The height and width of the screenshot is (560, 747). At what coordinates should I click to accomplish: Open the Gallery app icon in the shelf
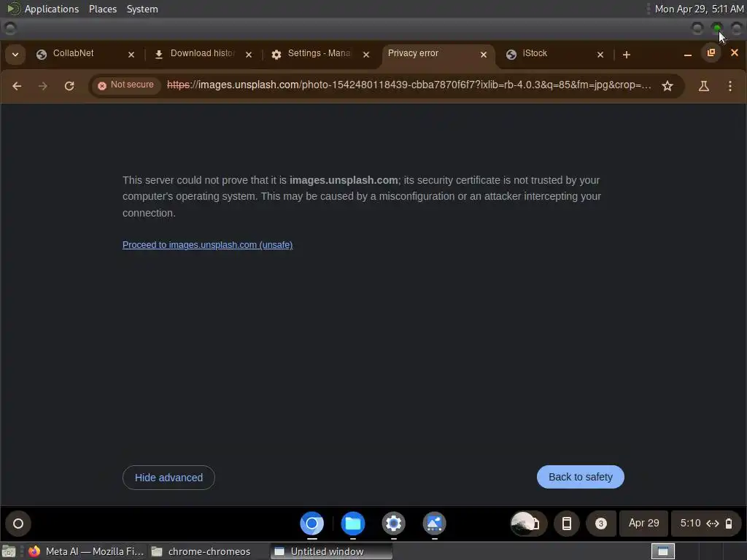pyautogui.click(x=435, y=524)
